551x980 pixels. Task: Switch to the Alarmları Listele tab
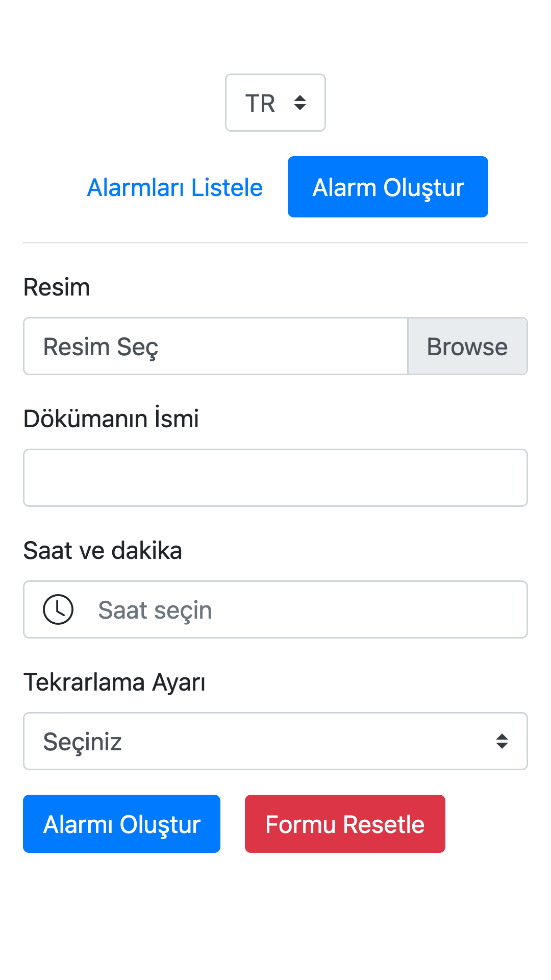pyautogui.click(x=175, y=187)
